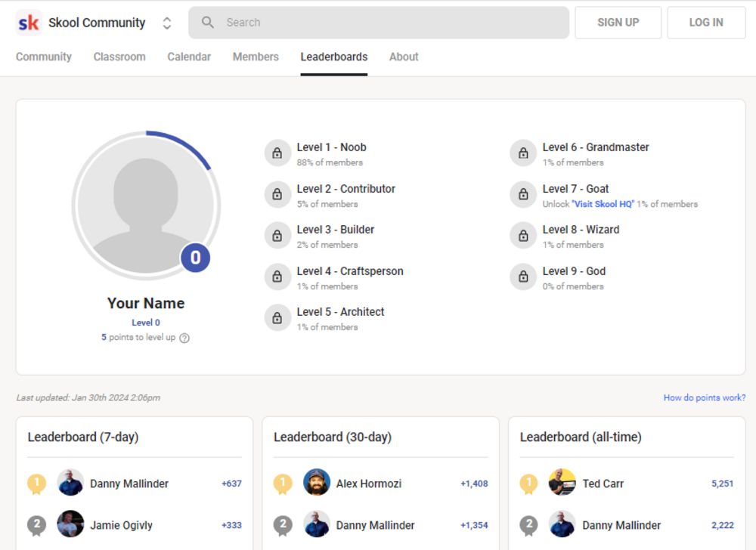The height and width of the screenshot is (550, 756).
Task: Click the lock icon for Level 1 - Noob
Action: (x=277, y=153)
